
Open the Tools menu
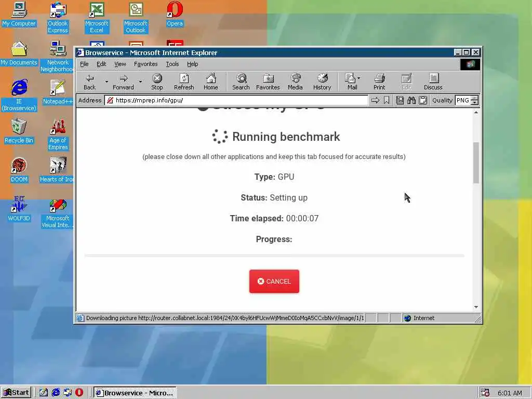click(172, 64)
